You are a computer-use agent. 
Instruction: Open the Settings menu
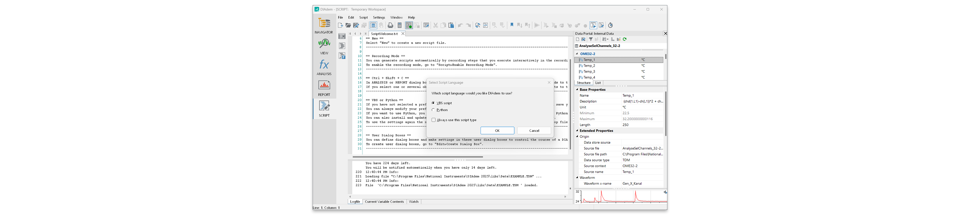pyautogui.click(x=379, y=18)
